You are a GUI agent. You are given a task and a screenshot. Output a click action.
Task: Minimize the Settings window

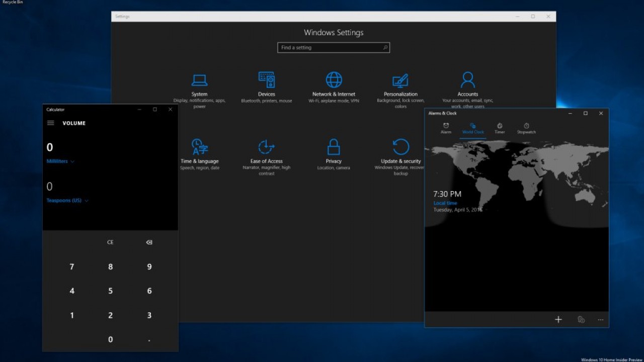[518, 17]
